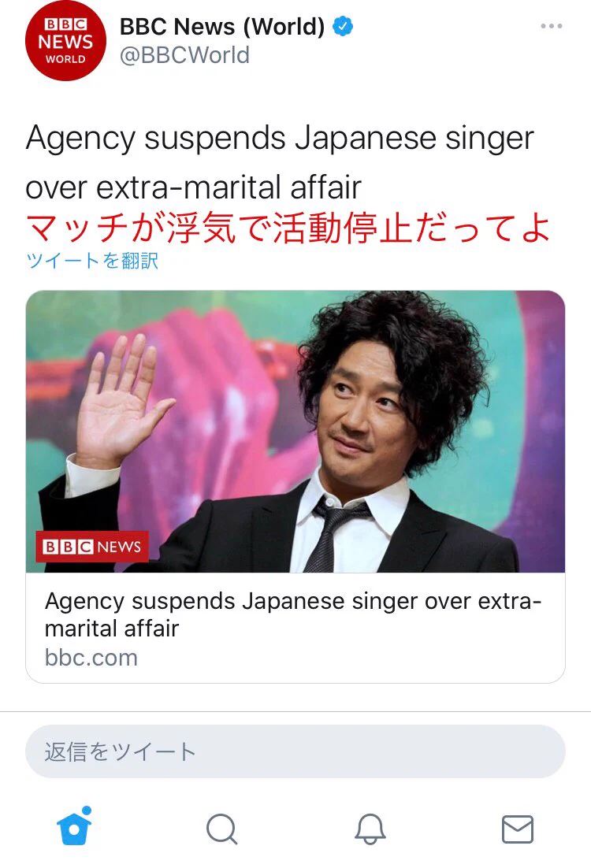Click the ツイートを翻訳 translate link
The height and width of the screenshot is (868, 591).
[x=92, y=260]
